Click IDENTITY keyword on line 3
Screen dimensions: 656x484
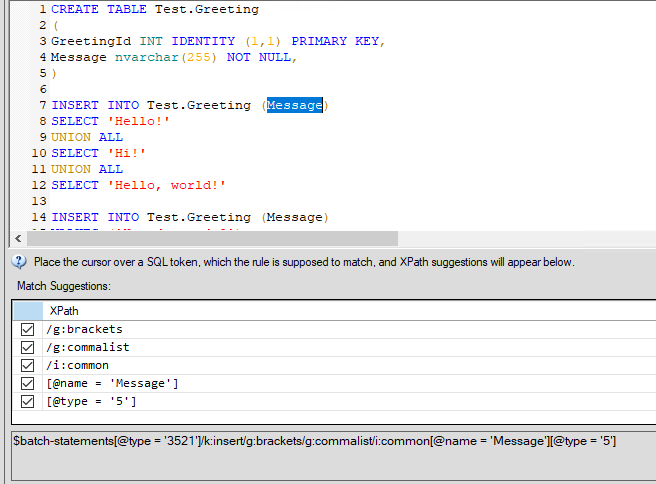(203, 41)
